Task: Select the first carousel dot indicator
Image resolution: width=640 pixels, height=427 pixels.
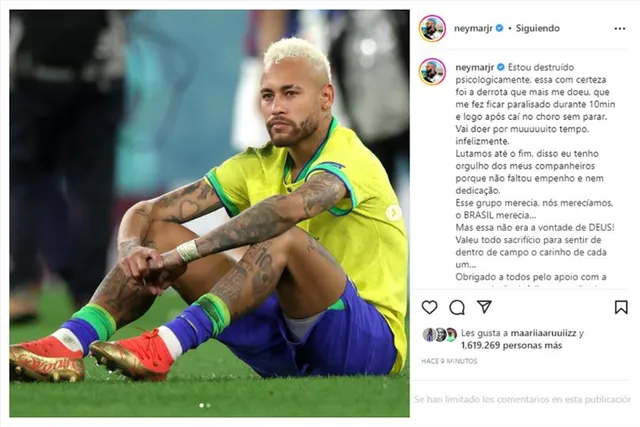Action: (x=202, y=405)
